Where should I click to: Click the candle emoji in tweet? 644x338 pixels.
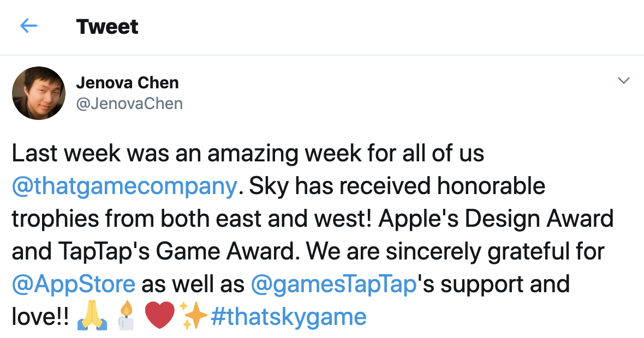[127, 317]
